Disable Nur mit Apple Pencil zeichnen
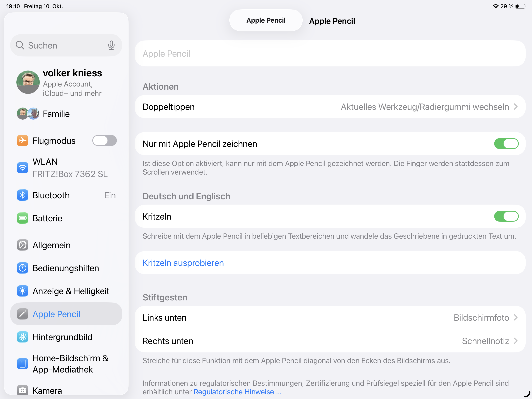The image size is (532, 399). point(506,144)
